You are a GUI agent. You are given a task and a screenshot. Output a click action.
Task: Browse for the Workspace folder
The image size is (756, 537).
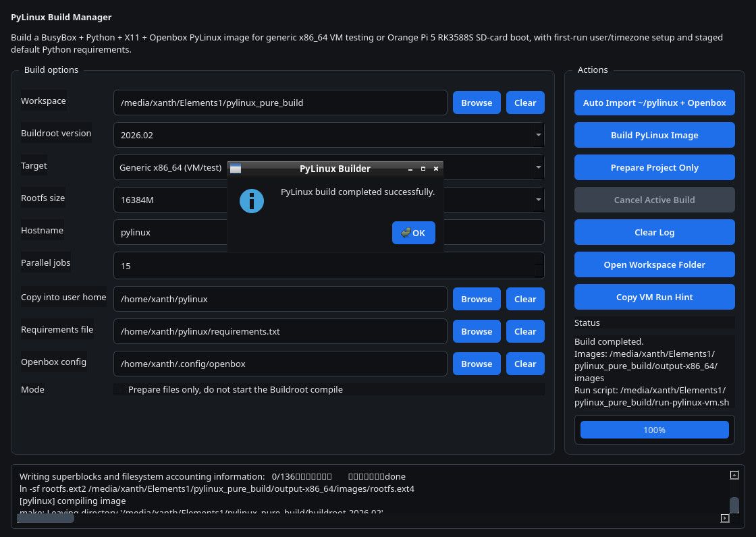tap(477, 103)
